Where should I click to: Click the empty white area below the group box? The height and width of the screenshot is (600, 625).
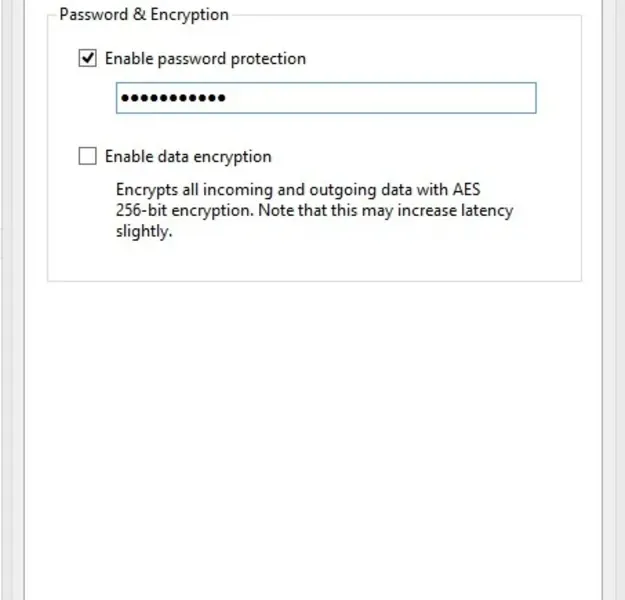(314, 420)
